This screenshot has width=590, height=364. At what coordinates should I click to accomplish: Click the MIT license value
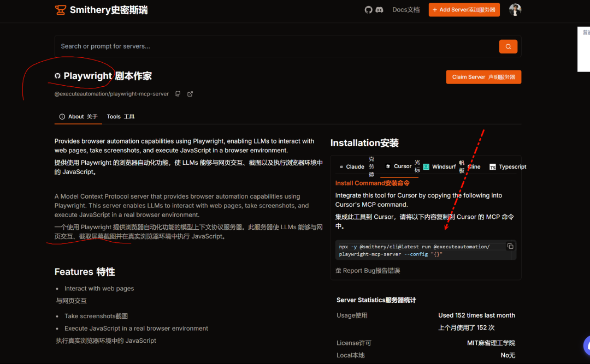491,343
